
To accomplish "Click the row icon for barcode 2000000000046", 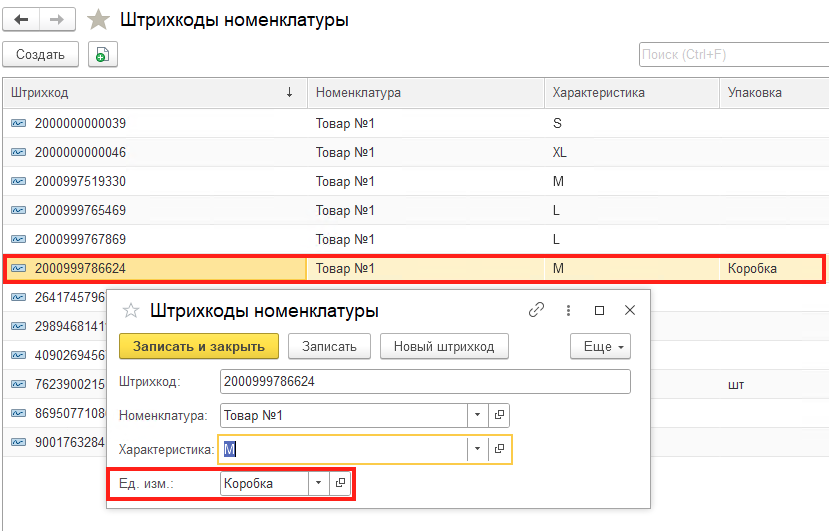I will (19, 152).
